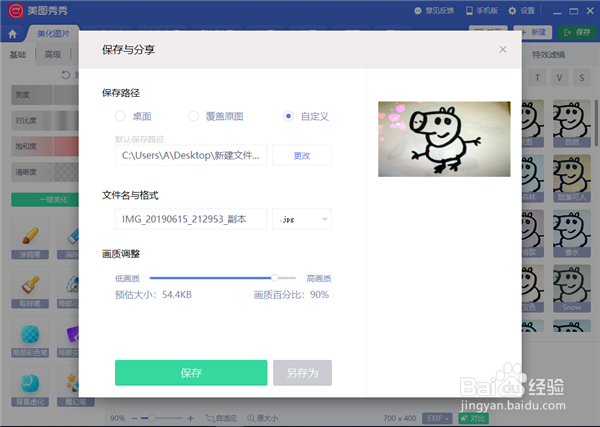
Task: Click the green 对比 compare button
Action: [x=473, y=418]
